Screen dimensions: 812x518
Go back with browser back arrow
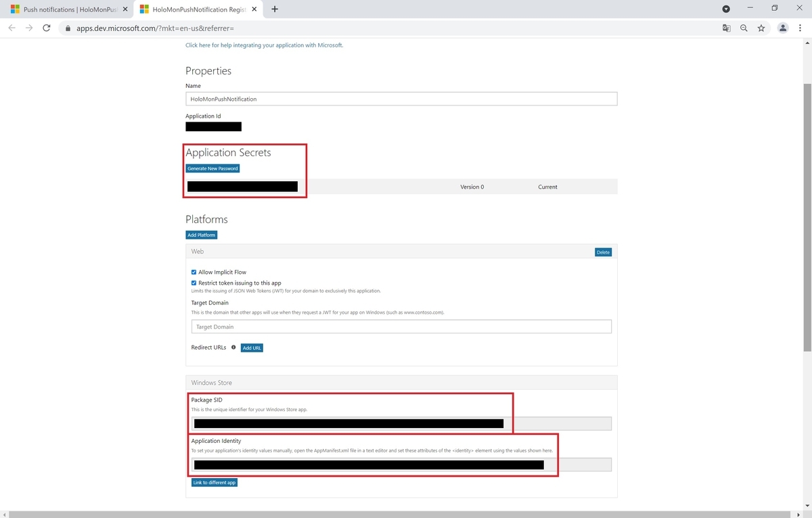(x=12, y=28)
